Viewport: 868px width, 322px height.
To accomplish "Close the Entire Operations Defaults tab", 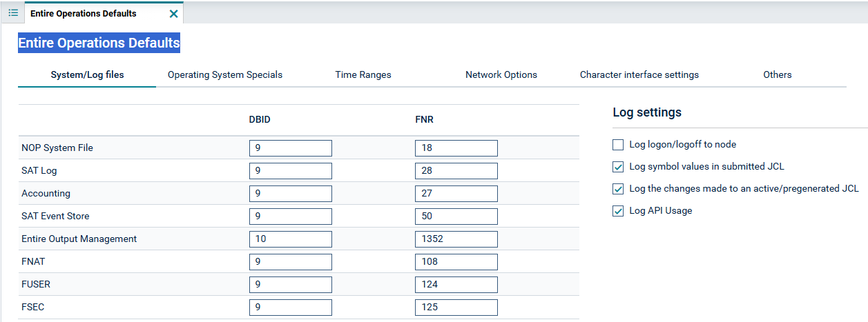I will (173, 13).
